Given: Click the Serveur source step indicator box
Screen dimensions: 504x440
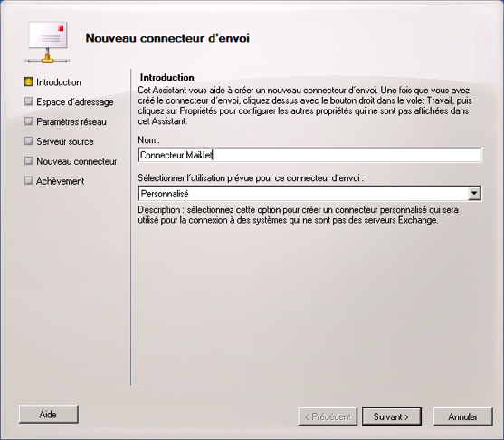Looking at the screenshot, I should (28, 141).
